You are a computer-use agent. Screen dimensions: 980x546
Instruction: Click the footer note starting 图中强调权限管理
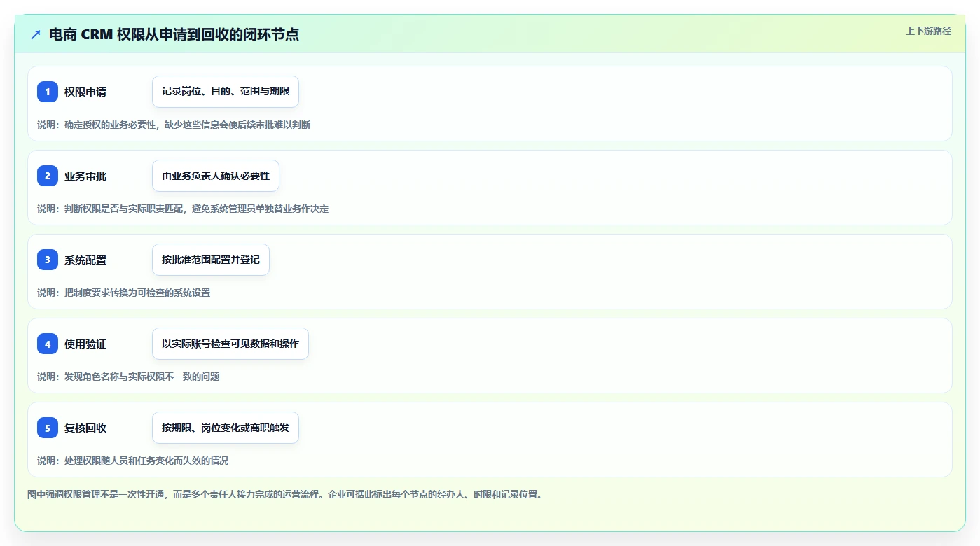284,494
